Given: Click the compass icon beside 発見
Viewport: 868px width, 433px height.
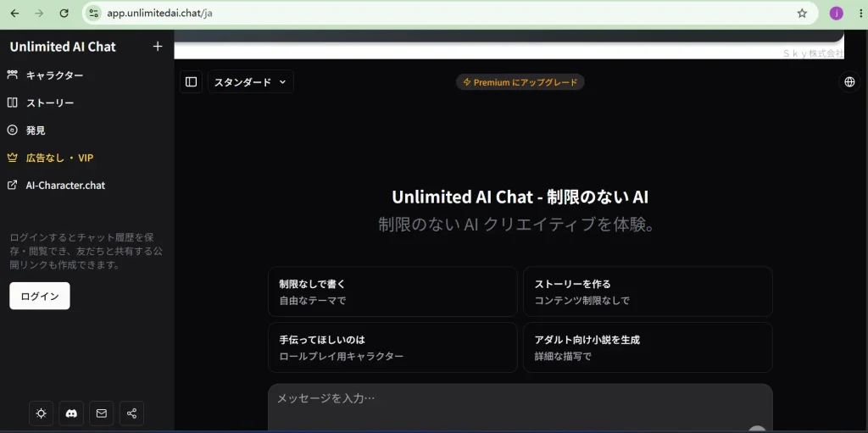Looking at the screenshot, I should pos(12,130).
